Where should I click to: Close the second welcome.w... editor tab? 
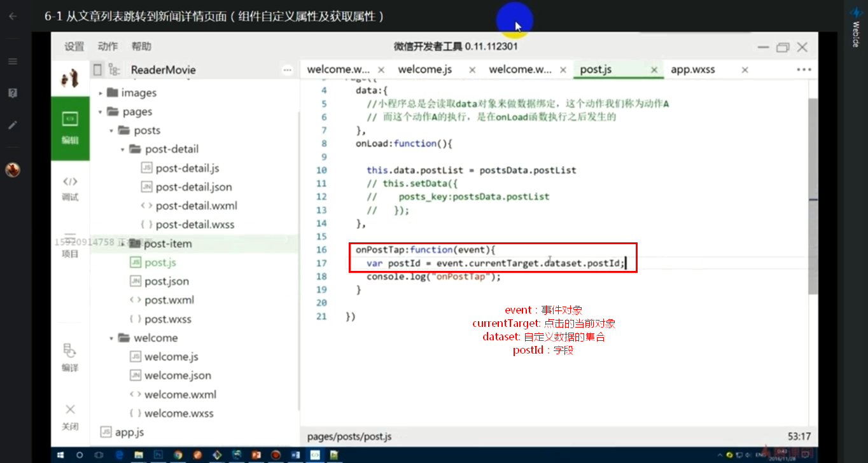(563, 70)
